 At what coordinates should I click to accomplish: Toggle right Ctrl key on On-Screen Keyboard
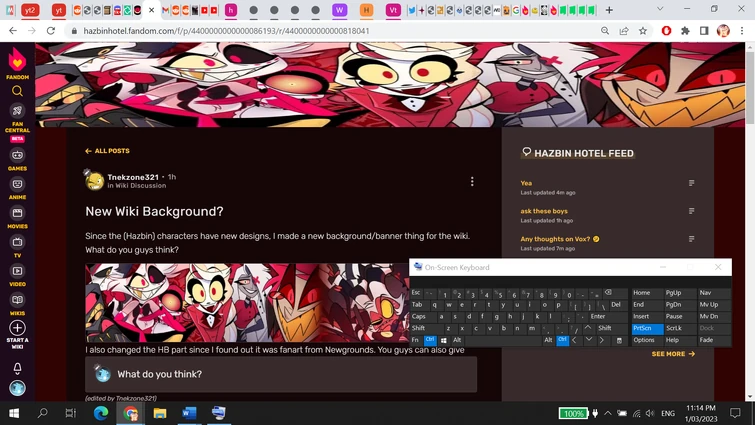[x=562, y=340]
